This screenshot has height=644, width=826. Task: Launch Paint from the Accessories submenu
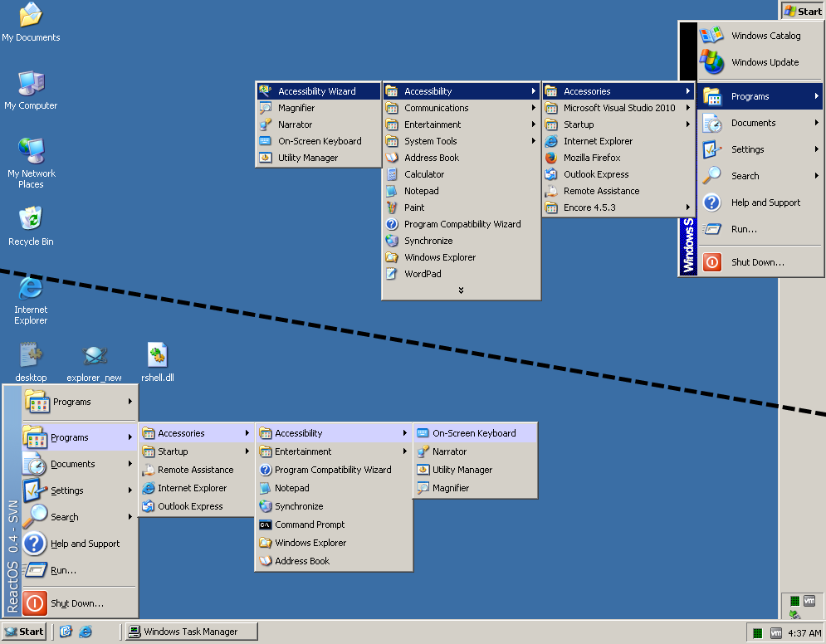(461, 207)
